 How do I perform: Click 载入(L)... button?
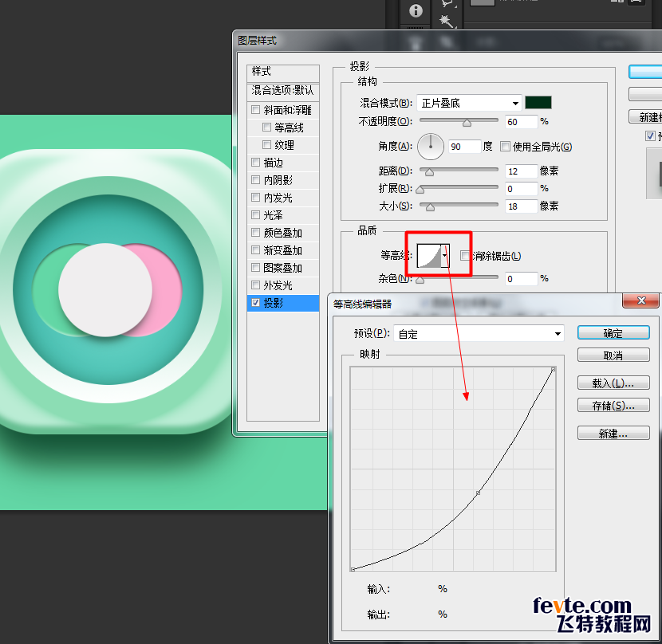(x=613, y=383)
